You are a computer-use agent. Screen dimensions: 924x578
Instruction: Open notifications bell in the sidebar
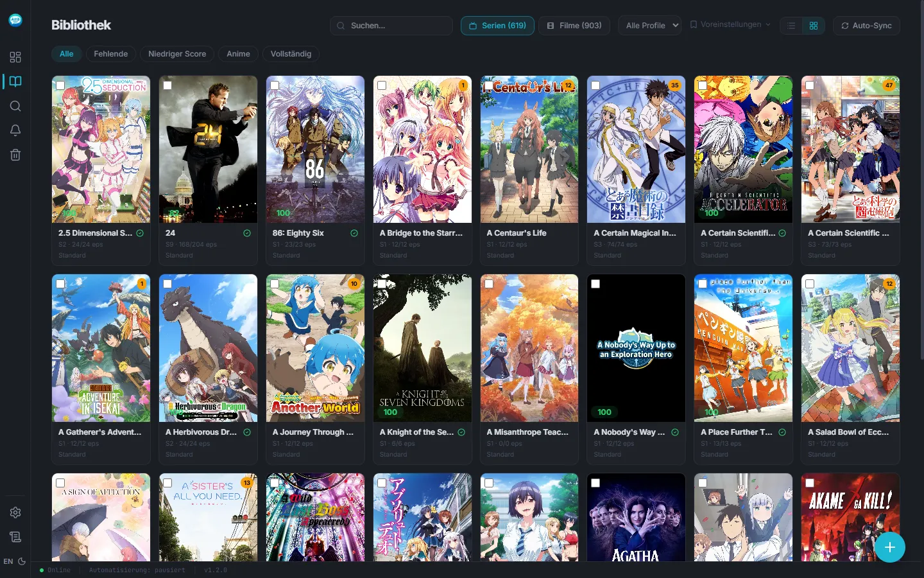point(15,130)
